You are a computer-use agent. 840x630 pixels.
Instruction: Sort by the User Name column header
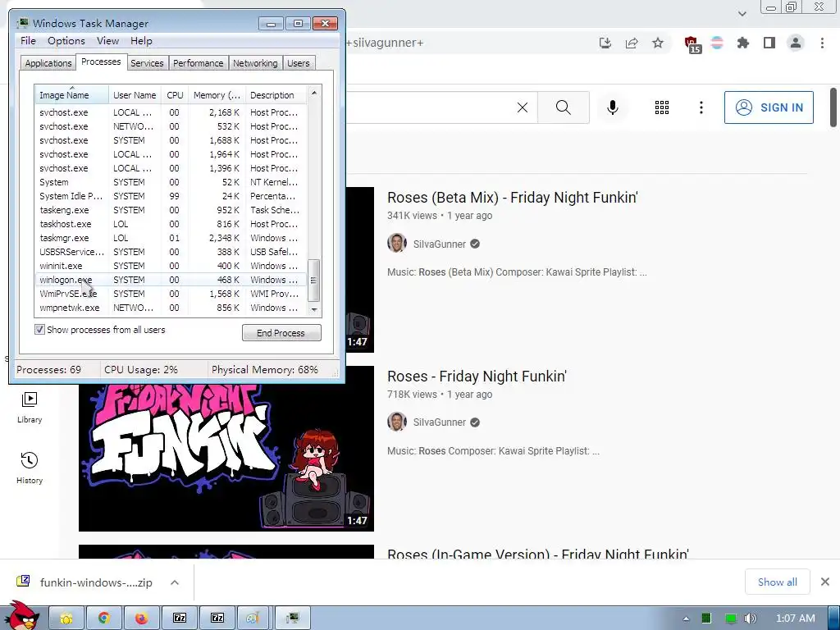(135, 95)
